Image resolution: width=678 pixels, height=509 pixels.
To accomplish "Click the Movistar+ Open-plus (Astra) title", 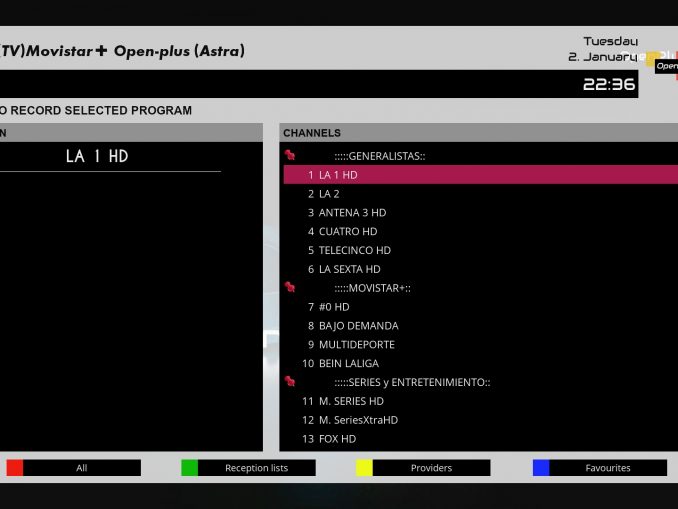I will 122,51.
